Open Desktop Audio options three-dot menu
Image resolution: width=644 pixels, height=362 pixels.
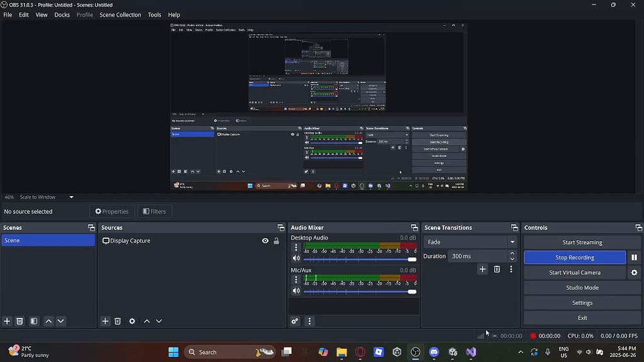click(x=296, y=248)
